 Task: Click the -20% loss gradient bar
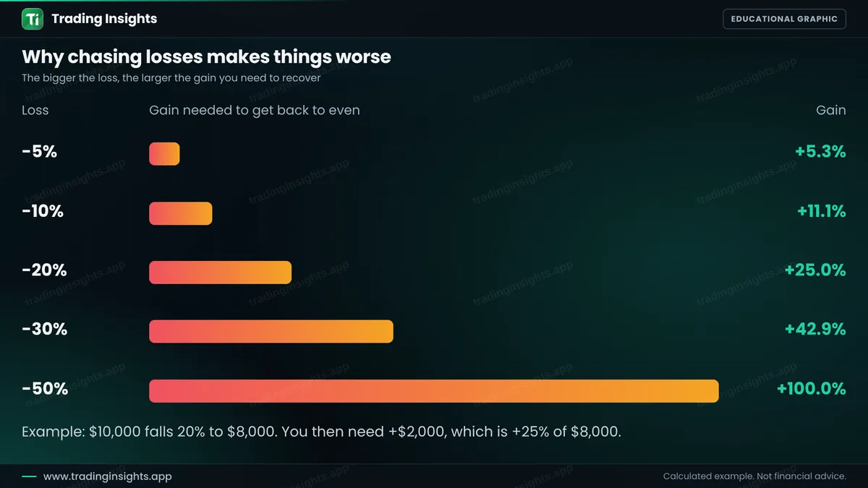coord(221,273)
